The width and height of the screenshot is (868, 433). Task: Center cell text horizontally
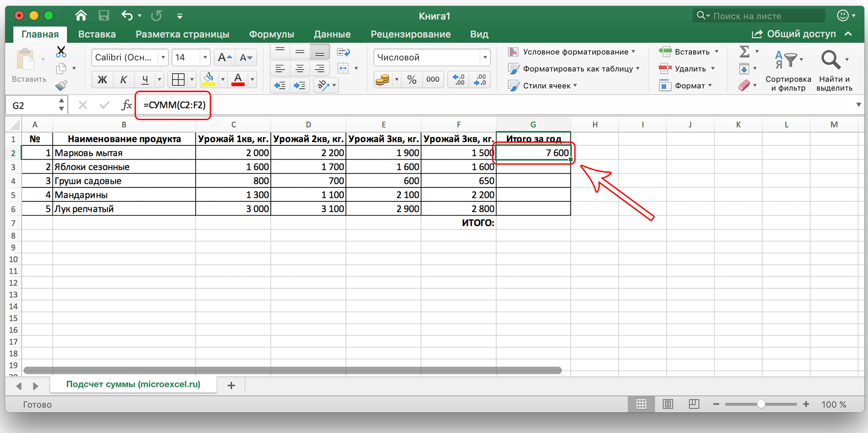click(x=300, y=69)
